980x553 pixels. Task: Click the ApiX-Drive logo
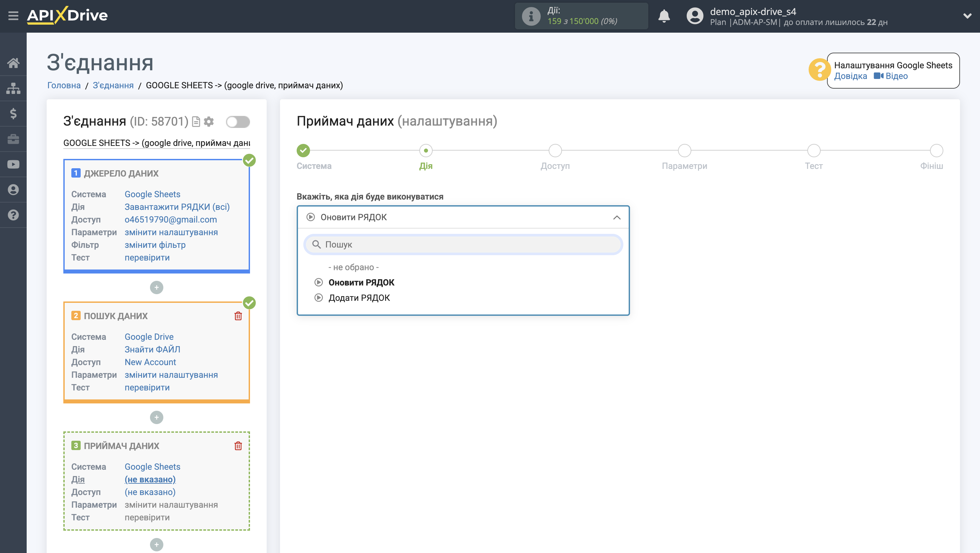pyautogui.click(x=67, y=16)
